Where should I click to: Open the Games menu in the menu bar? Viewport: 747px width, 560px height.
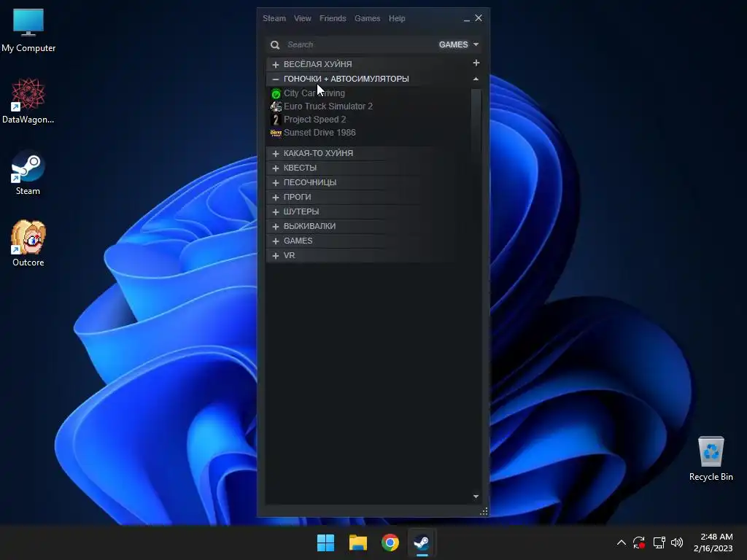tap(367, 18)
